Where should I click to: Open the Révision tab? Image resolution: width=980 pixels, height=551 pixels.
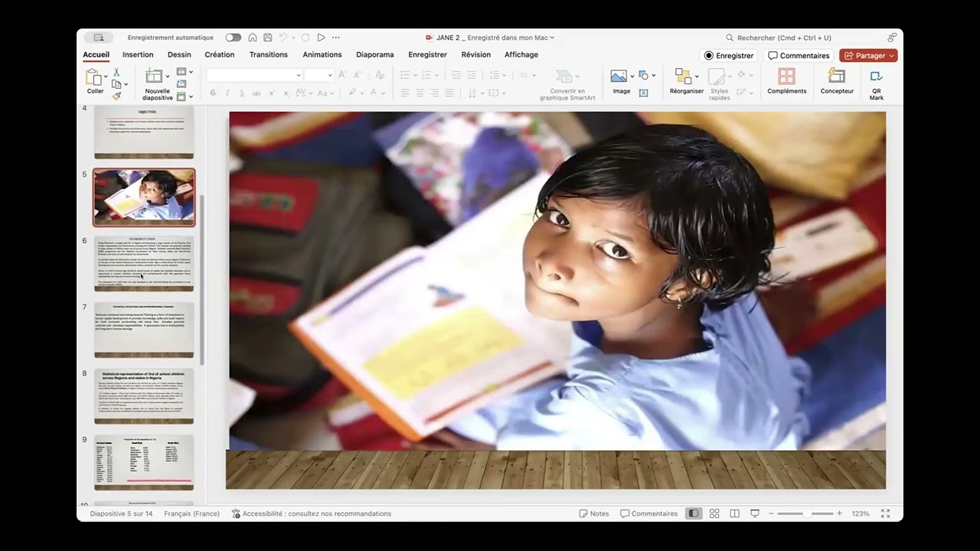coord(476,55)
